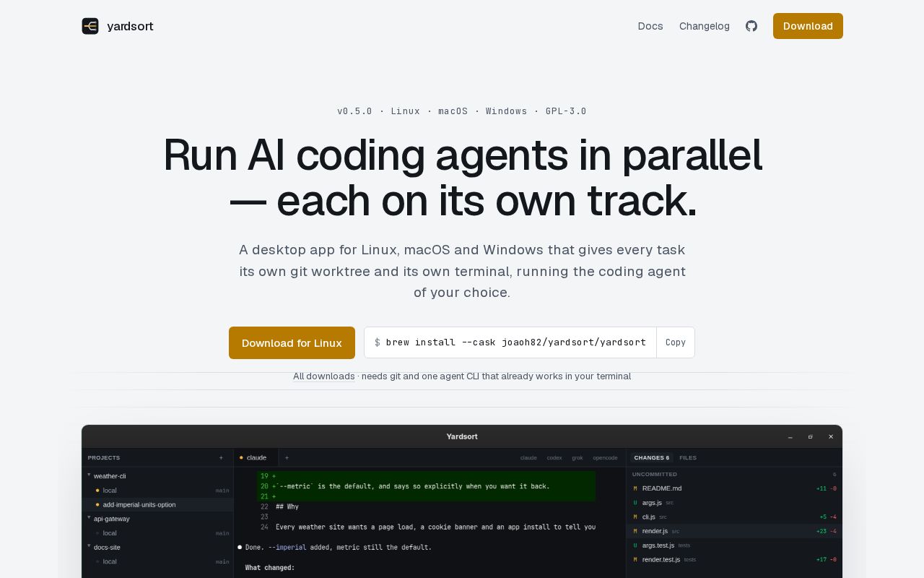Image resolution: width=924 pixels, height=578 pixels.
Task: Click the U status icon beside args.js
Action: (x=635, y=502)
